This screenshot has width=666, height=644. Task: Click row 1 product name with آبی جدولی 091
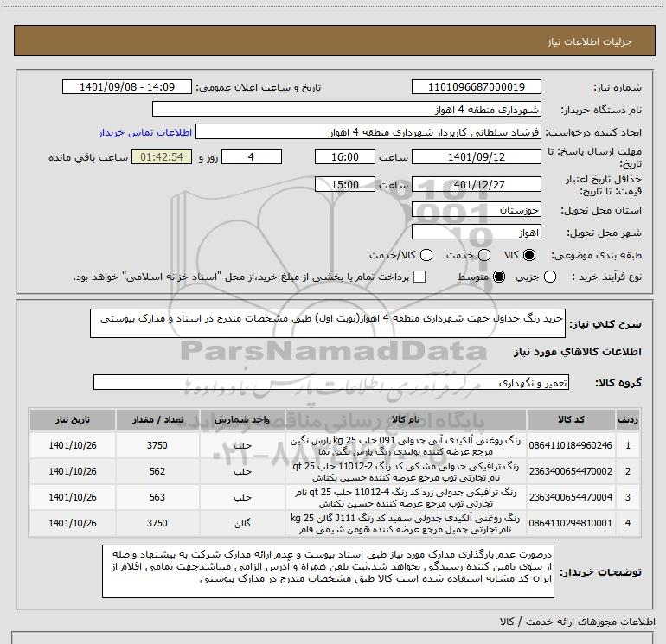pos(405,446)
